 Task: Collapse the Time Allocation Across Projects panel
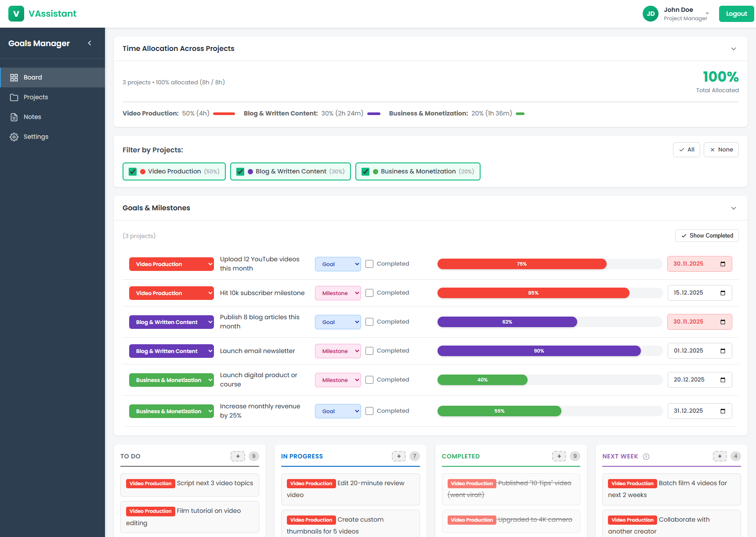tap(734, 49)
